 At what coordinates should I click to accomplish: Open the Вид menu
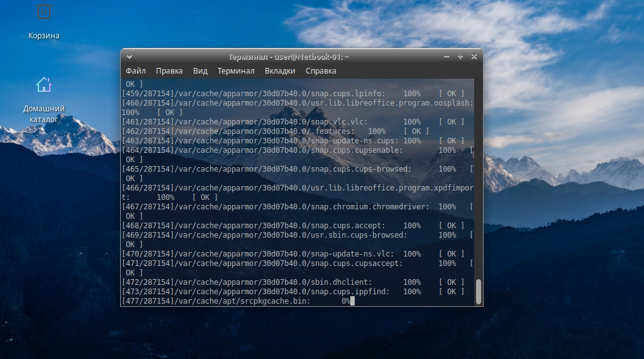pos(200,70)
